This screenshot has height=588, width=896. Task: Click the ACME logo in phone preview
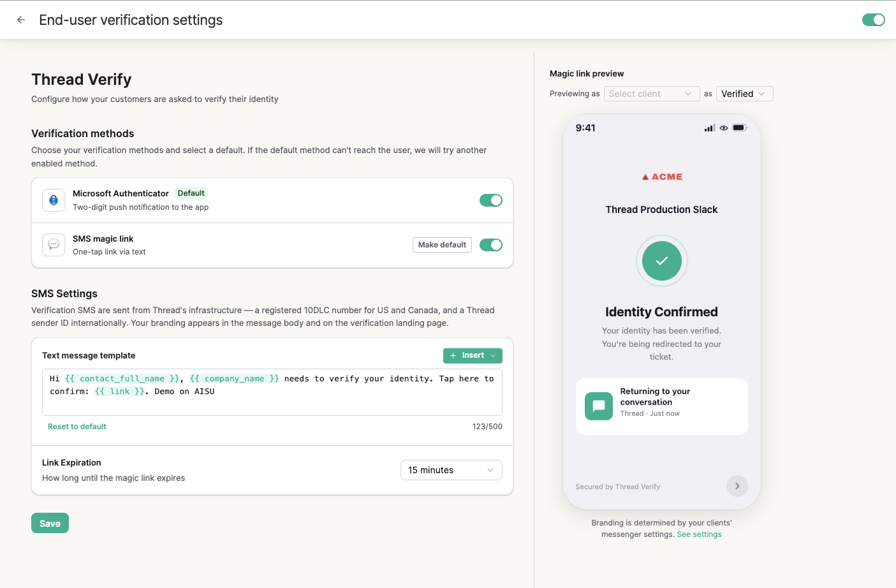coord(662,177)
